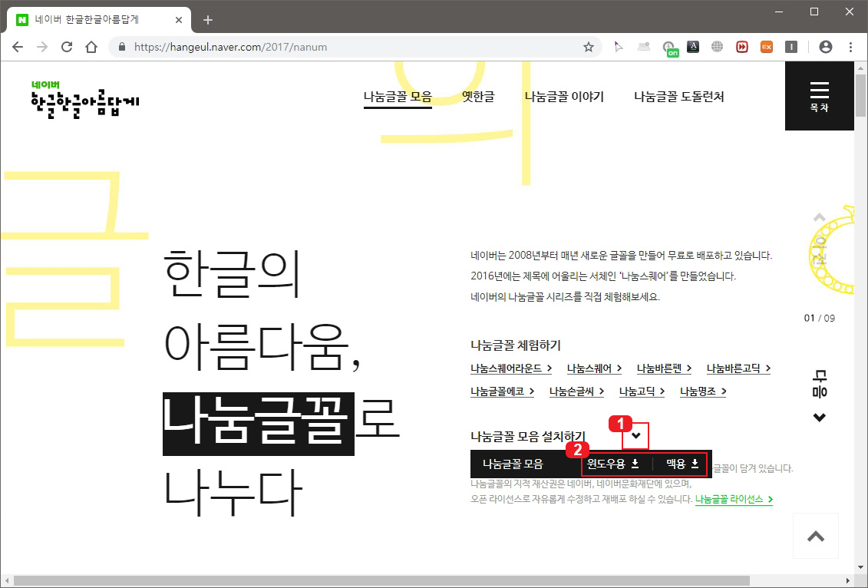
Task: Click the globe extension icon
Action: (718, 47)
